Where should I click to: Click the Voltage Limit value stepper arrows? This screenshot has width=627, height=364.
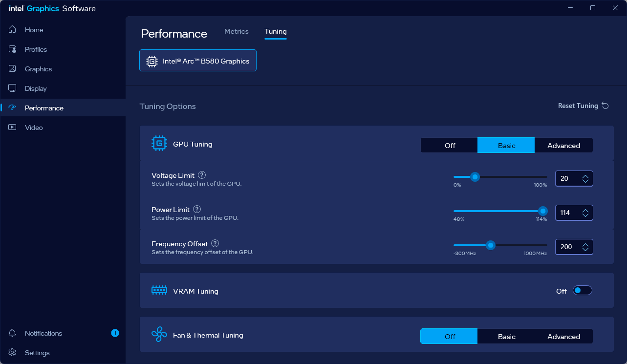pos(585,179)
